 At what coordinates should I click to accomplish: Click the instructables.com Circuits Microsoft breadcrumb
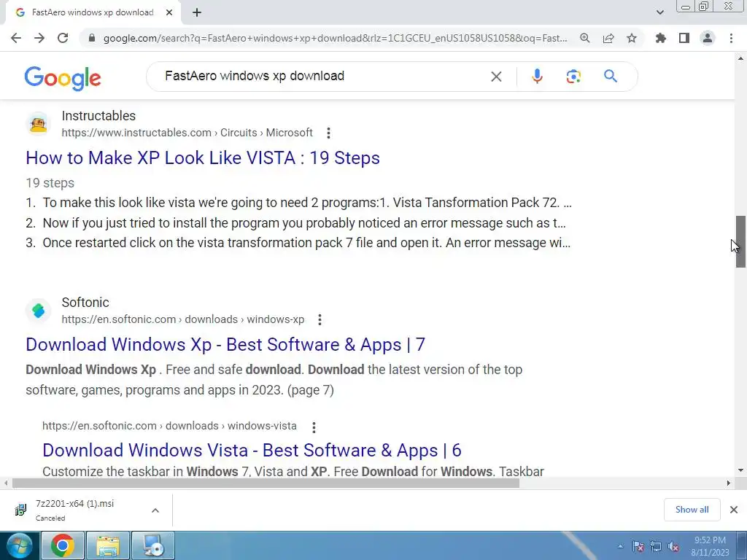click(187, 133)
